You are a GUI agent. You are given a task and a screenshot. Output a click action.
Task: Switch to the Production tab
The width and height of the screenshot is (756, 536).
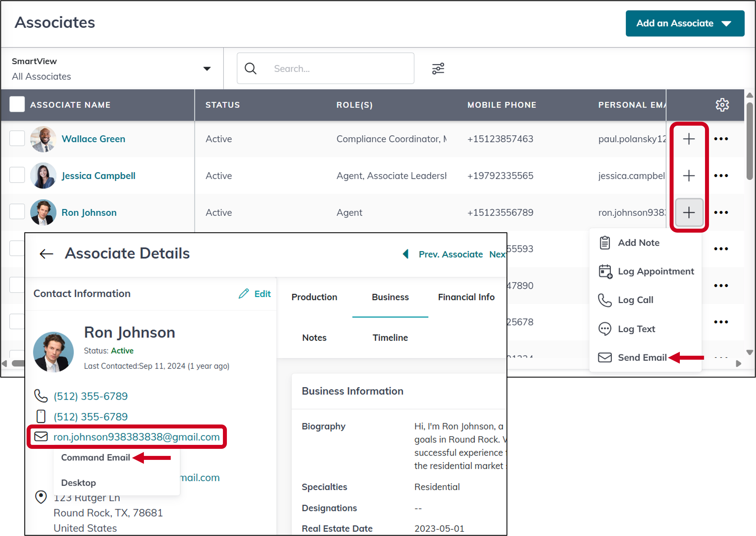pos(314,297)
